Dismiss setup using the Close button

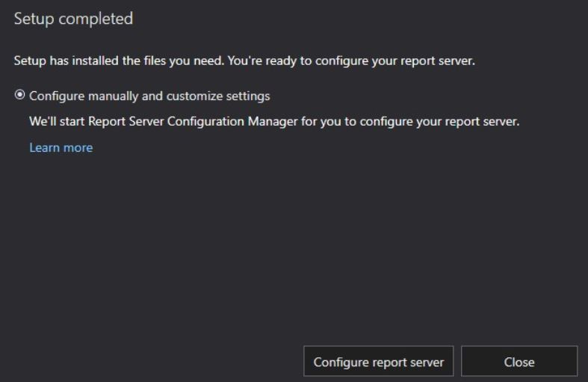(x=519, y=361)
